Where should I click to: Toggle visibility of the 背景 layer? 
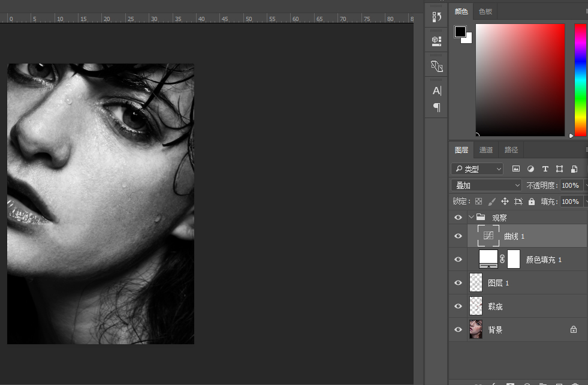click(x=459, y=330)
